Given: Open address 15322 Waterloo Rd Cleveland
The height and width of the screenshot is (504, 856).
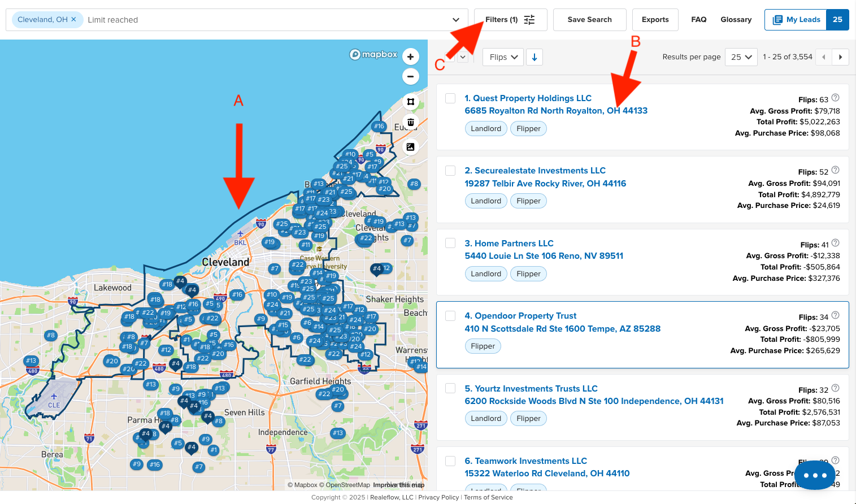Looking at the screenshot, I should coord(547,473).
